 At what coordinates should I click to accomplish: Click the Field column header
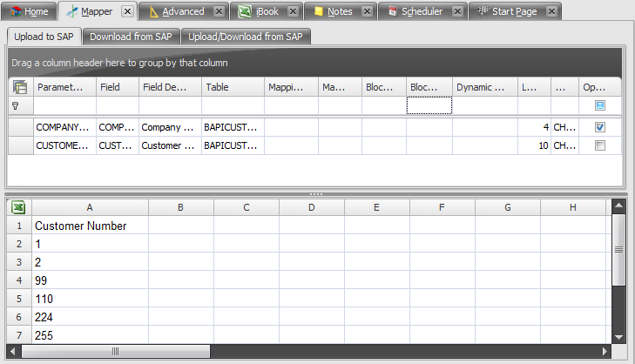coord(117,87)
